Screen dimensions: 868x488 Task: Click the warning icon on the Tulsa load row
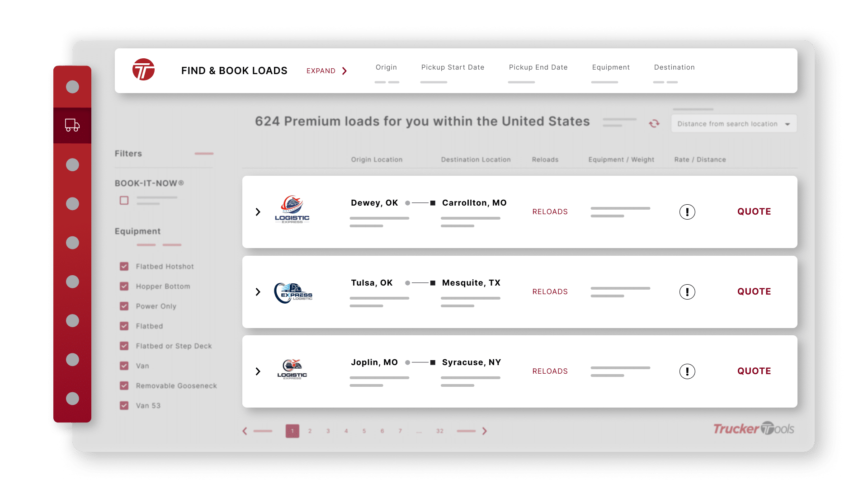(x=687, y=291)
